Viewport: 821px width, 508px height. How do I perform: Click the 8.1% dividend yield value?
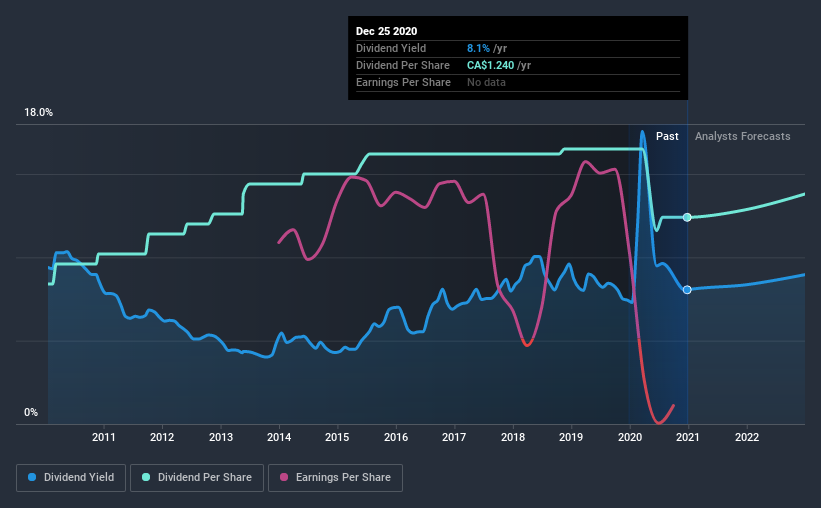coord(479,48)
